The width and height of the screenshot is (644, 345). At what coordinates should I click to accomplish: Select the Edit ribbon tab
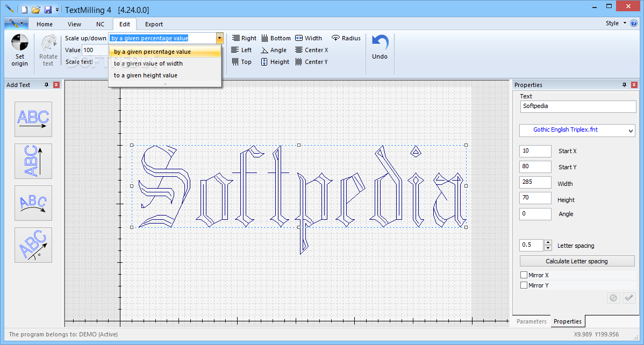pos(125,24)
